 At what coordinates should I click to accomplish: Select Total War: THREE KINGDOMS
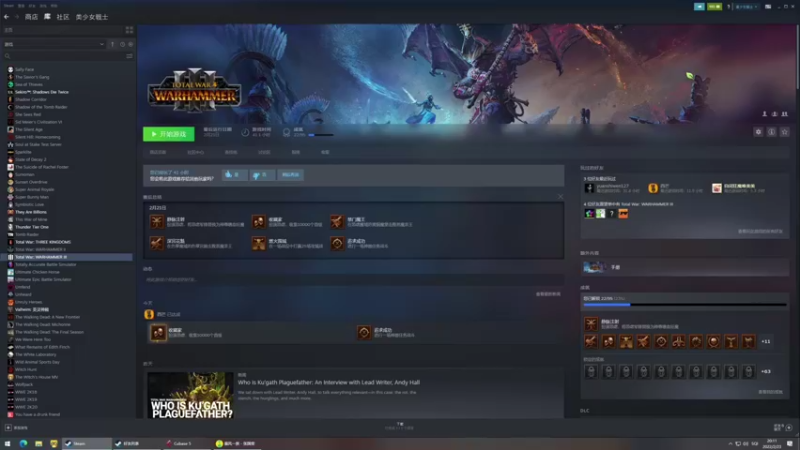tap(42, 242)
